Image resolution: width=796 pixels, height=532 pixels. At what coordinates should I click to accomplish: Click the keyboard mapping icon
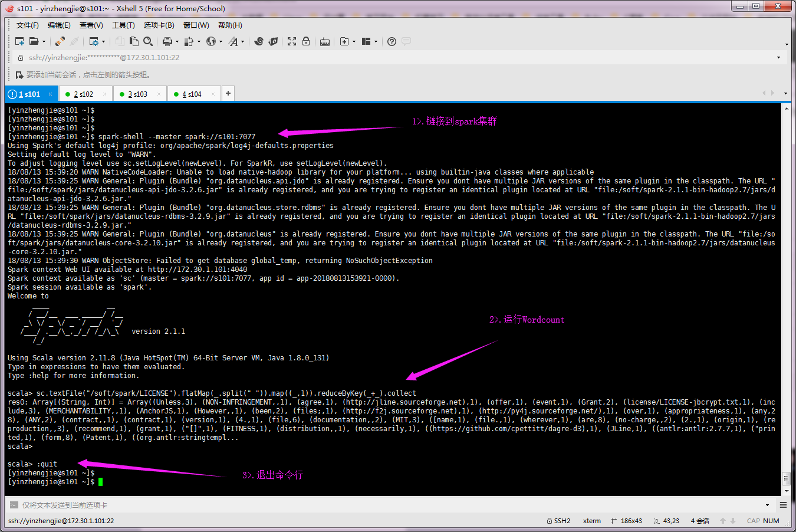pyautogui.click(x=325, y=41)
